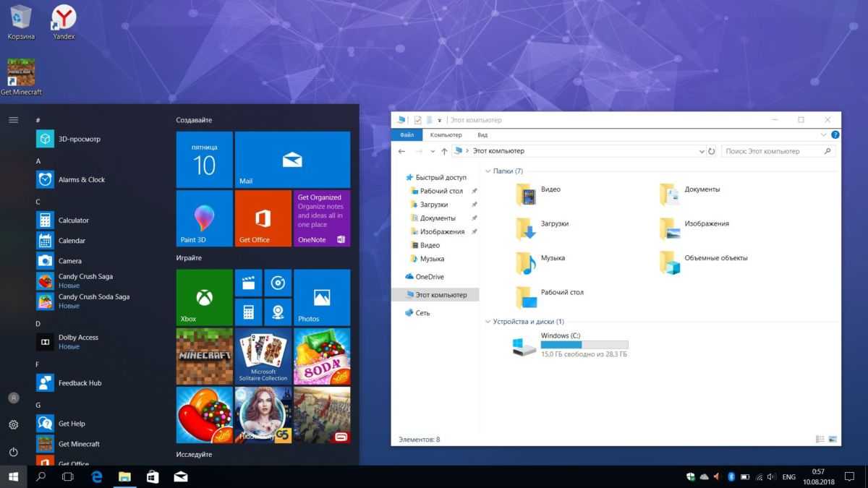The width and height of the screenshot is (868, 488).
Task: Open the Xbox tile in Start menu
Action: click(204, 297)
